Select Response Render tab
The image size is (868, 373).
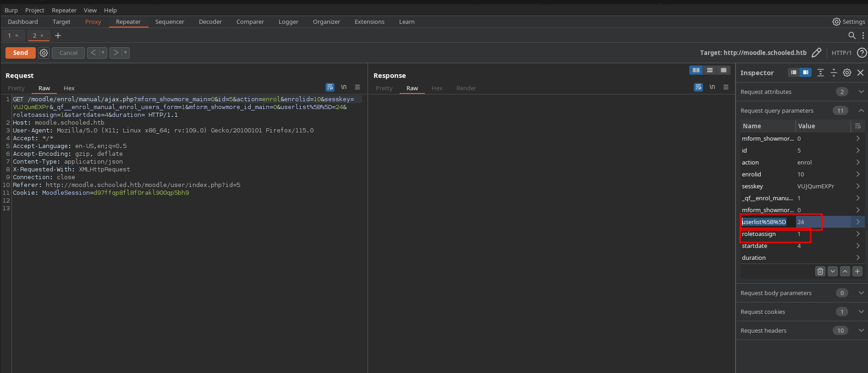tap(466, 88)
